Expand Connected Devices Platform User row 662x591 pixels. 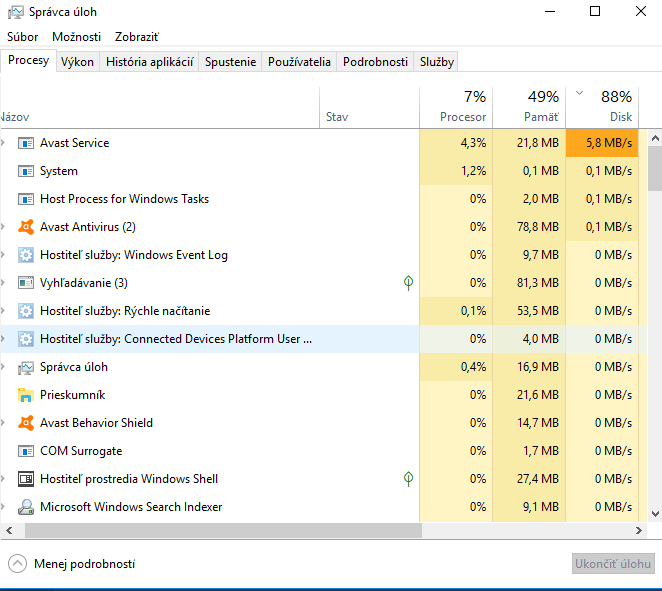coord(3,339)
